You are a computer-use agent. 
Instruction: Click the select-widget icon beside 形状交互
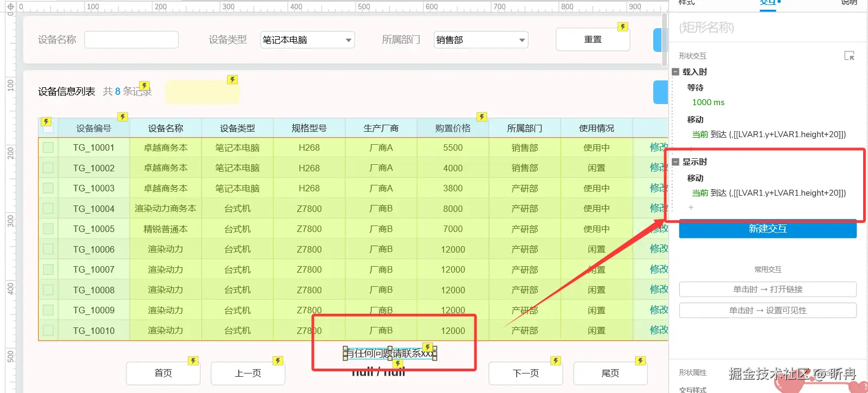[850, 56]
